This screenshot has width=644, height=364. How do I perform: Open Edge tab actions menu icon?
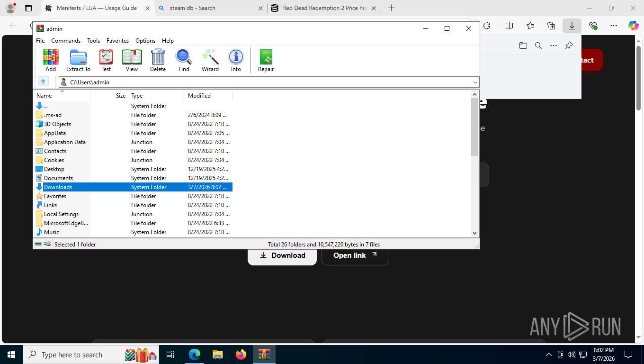point(28,8)
